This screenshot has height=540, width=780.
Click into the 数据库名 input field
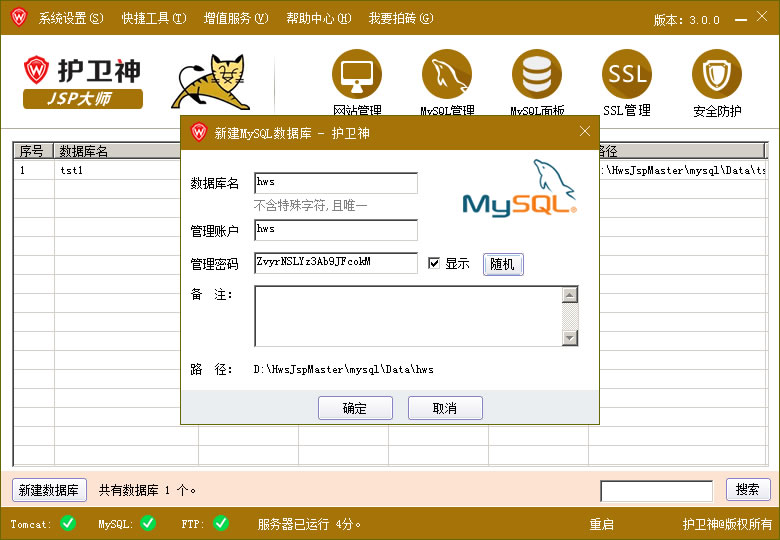(x=336, y=183)
